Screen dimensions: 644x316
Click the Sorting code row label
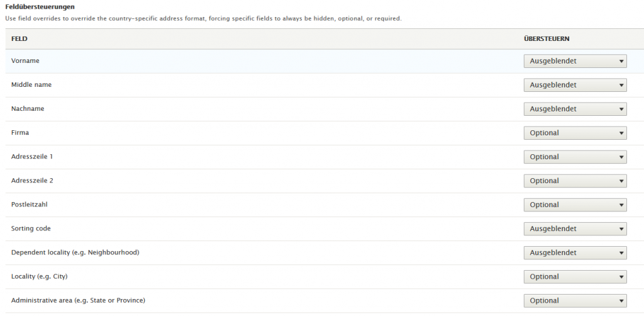(31, 229)
